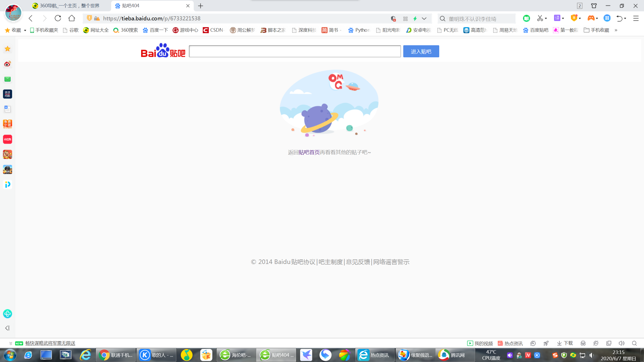The width and height of the screenshot is (644, 362).
Task: Open the 贴吧协议 footer link
Action: (303, 262)
